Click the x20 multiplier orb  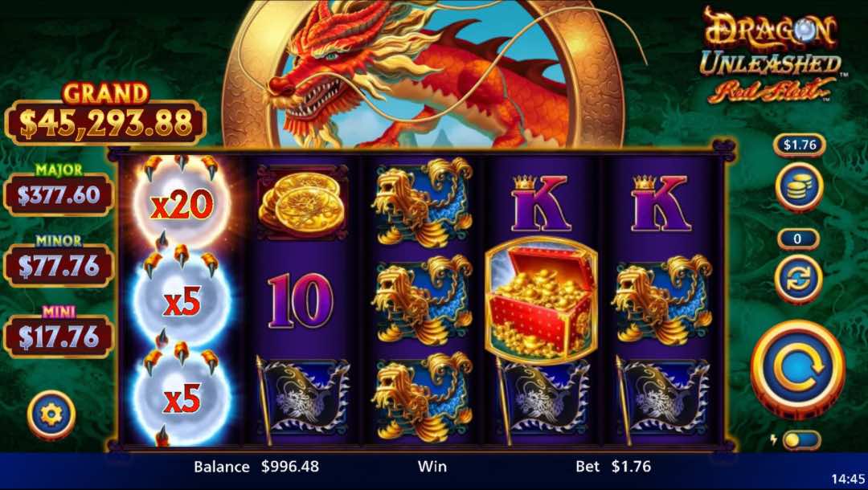click(x=182, y=204)
